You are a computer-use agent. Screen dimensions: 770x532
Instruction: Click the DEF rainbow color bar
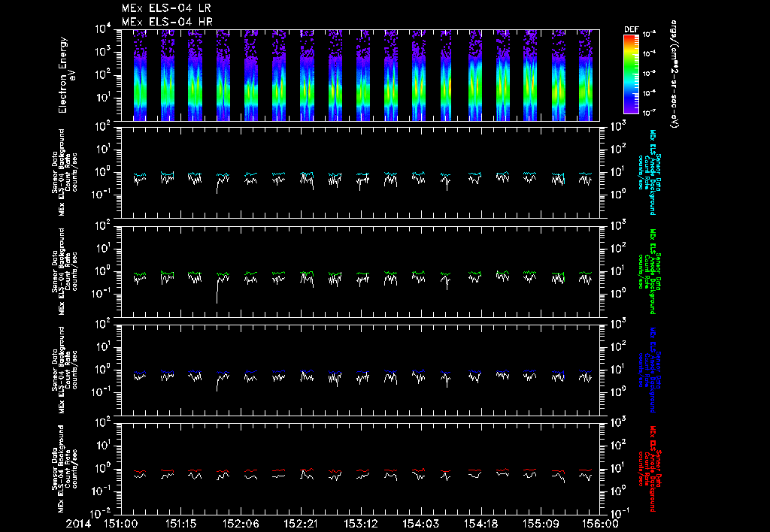tap(632, 74)
